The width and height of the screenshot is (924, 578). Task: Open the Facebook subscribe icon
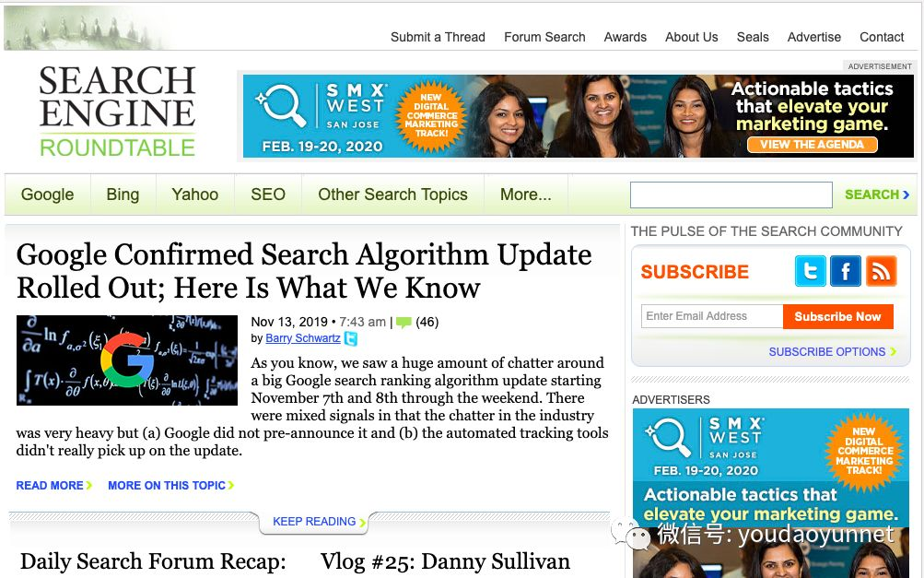pos(846,271)
